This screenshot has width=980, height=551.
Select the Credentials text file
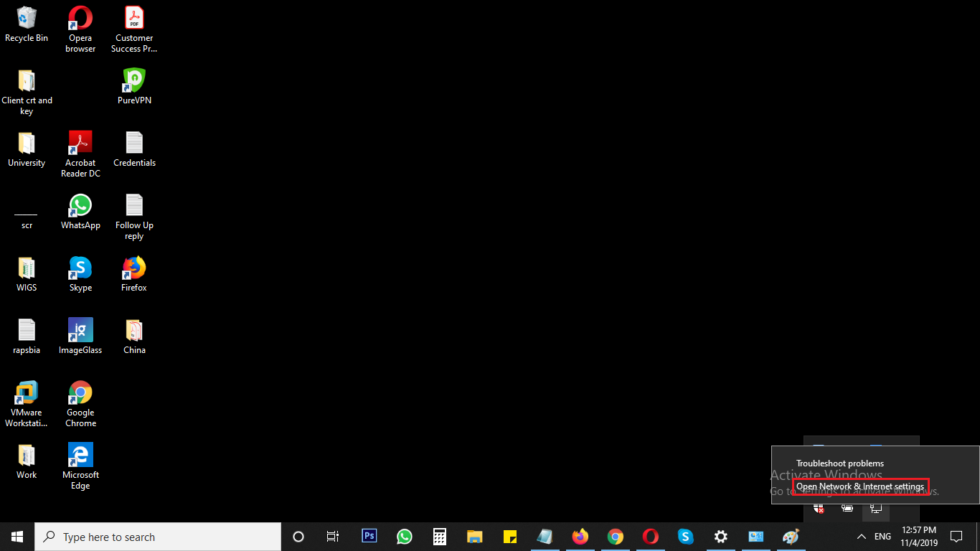click(x=134, y=149)
